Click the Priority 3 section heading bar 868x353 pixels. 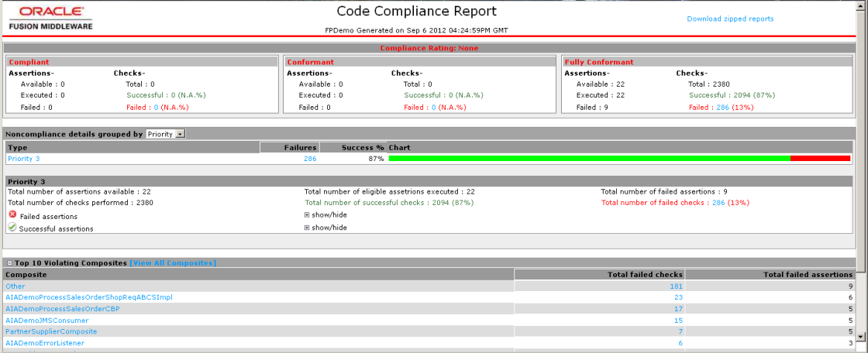429,181
